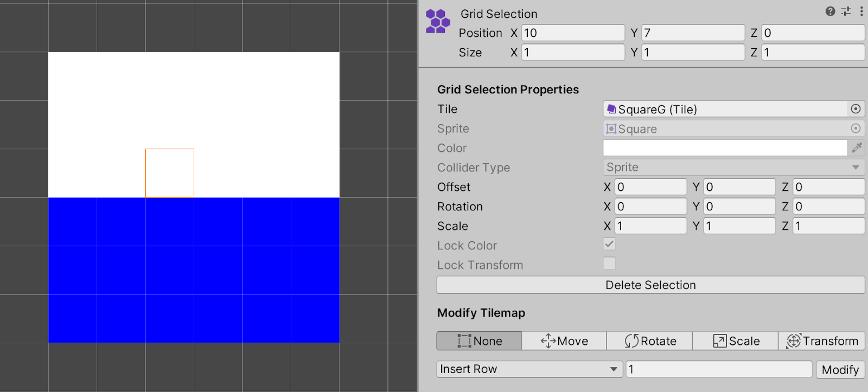Open the Collider Type dropdown

pos(733,168)
